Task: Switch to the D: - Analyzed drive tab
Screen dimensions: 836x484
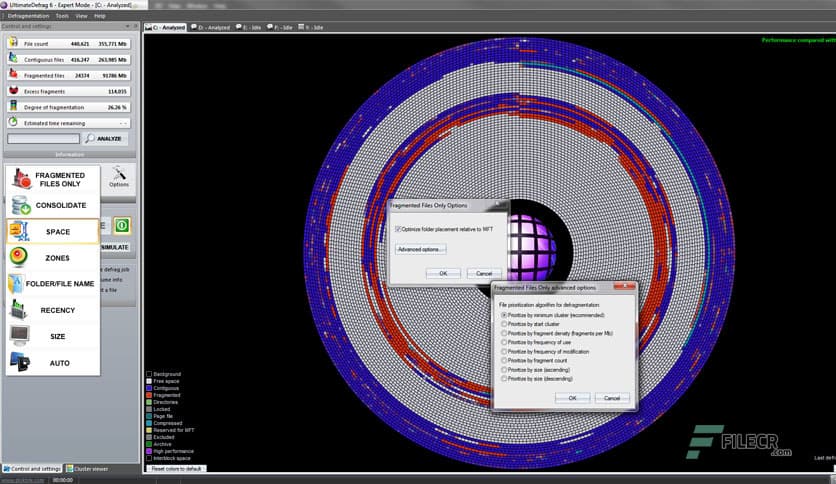Action: point(211,27)
